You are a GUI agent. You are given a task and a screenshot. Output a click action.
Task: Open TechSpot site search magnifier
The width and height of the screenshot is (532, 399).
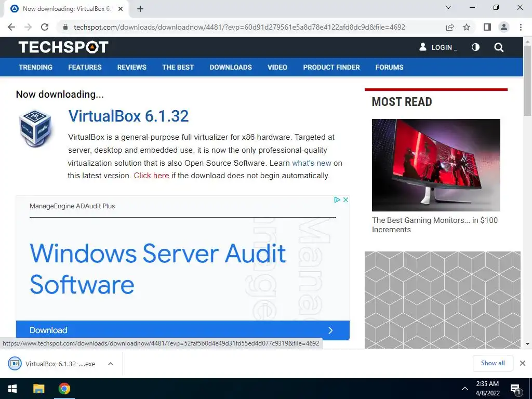tap(499, 47)
